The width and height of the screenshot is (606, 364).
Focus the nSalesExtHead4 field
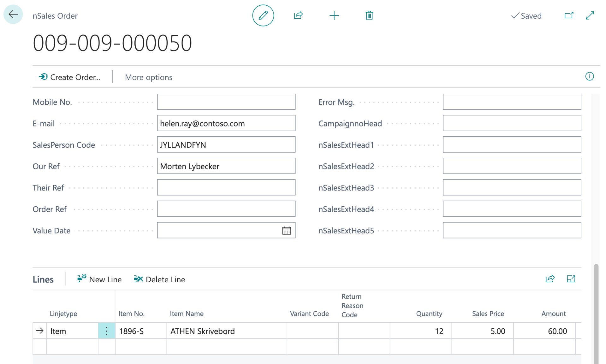512,209
